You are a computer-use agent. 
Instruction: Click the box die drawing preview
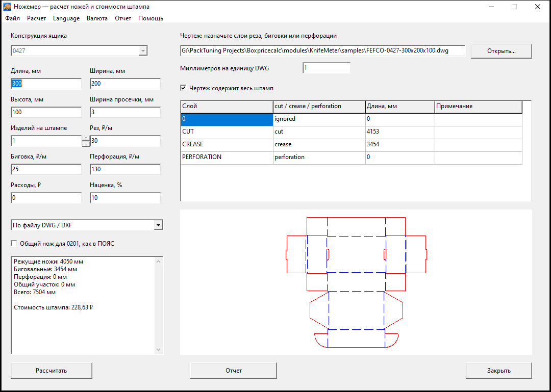point(356,282)
